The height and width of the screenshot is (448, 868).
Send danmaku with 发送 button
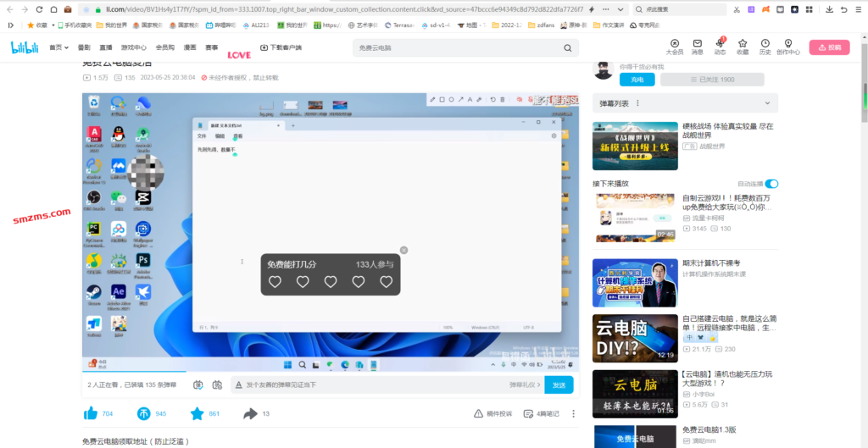pos(559,384)
